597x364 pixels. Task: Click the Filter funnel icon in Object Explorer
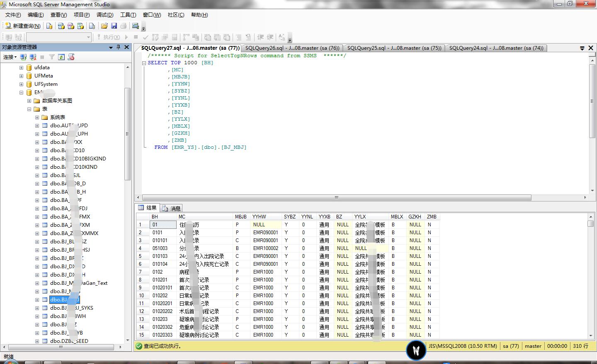click(52, 57)
